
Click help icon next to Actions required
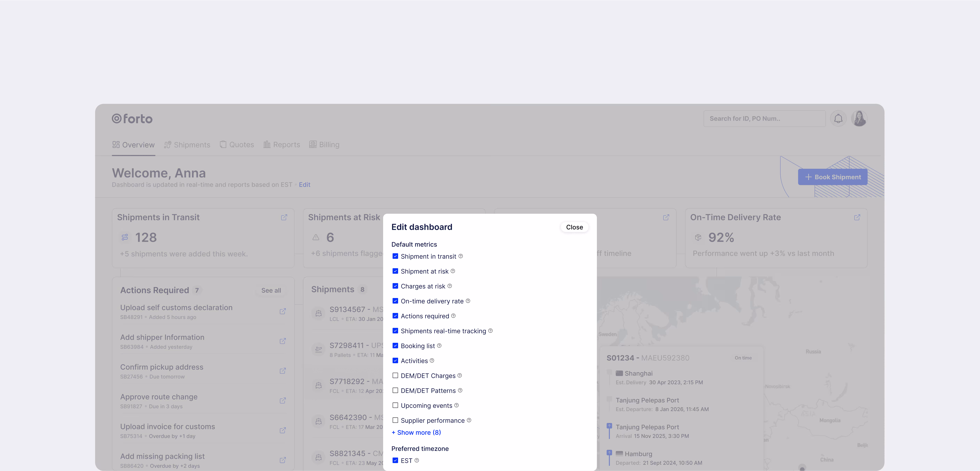(454, 315)
